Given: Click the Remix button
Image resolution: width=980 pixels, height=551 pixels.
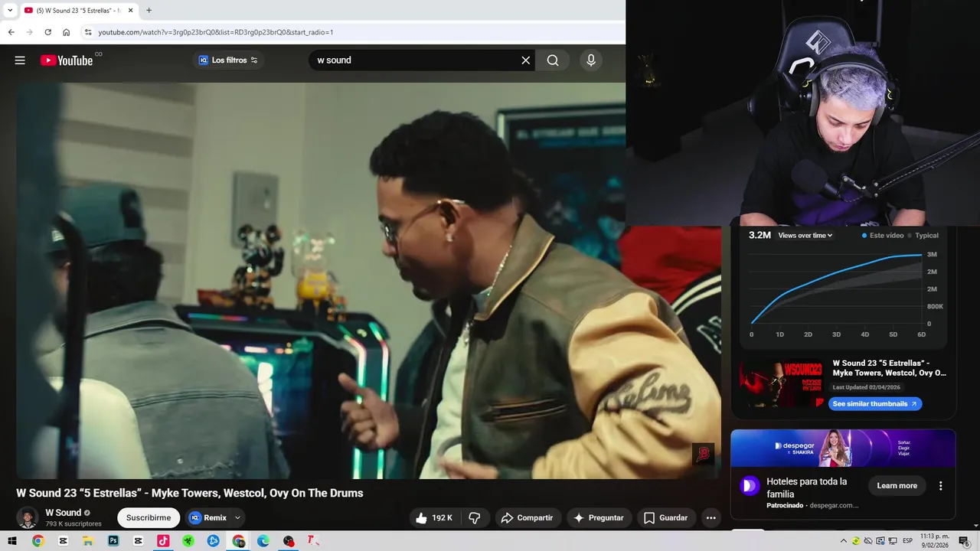Looking at the screenshot, I should click(207, 518).
